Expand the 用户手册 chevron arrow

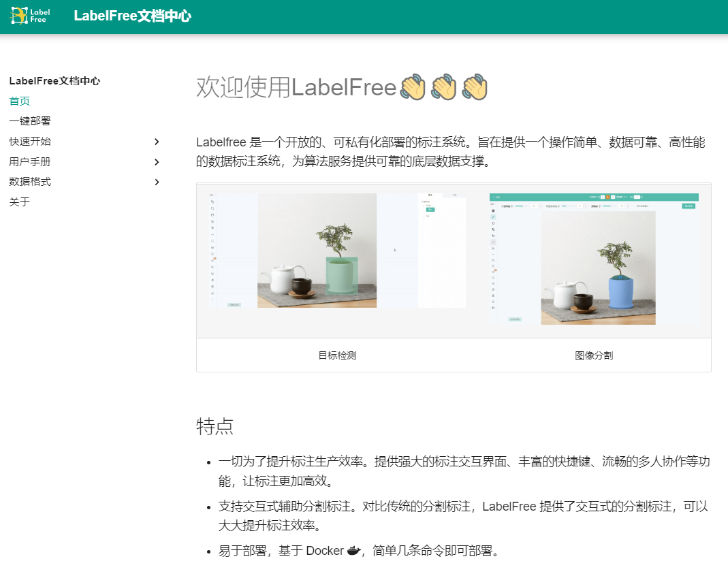[157, 162]
